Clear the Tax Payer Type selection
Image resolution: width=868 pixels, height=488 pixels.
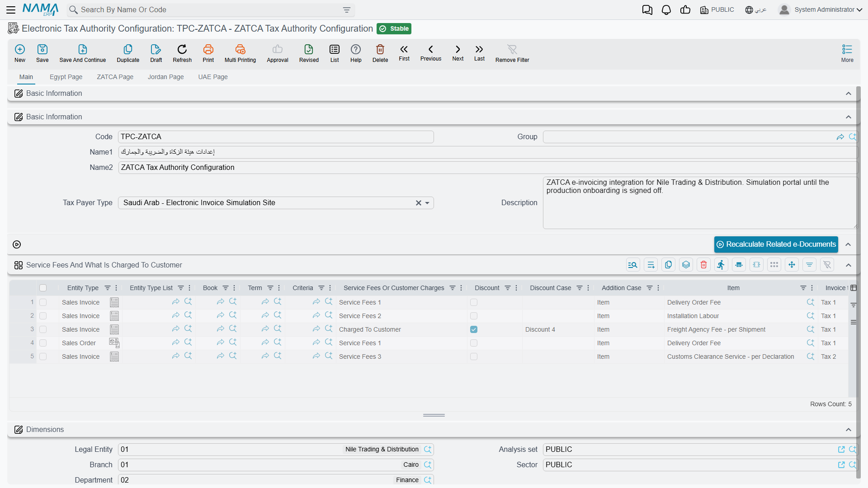pyautogui.click(x=419, y=203)
